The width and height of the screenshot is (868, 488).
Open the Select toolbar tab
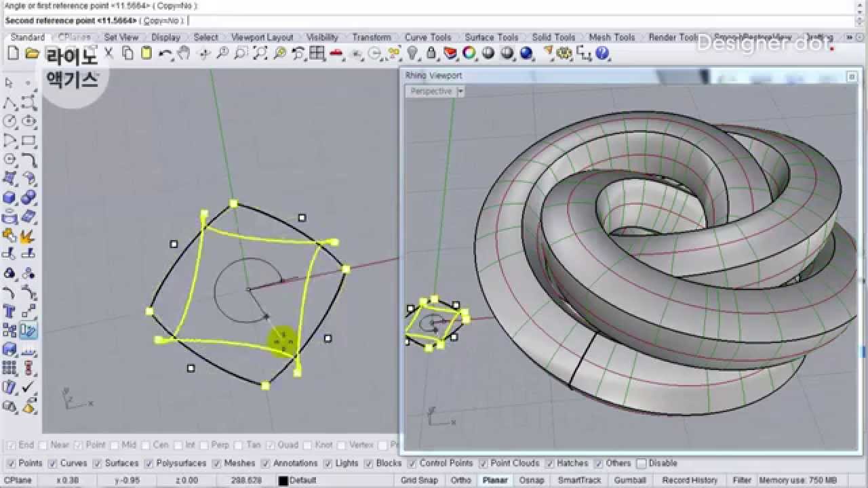tap(205, 37)
